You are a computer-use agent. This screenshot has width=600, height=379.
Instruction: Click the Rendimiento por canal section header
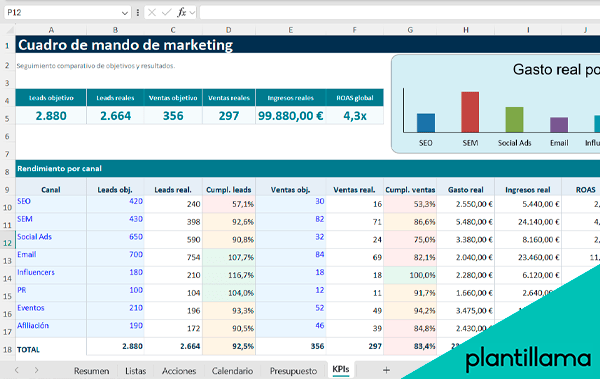pos(308,168)
